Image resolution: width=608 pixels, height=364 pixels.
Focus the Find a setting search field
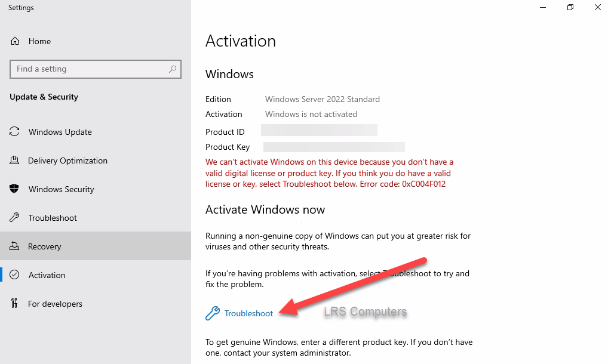click(90, 69)
